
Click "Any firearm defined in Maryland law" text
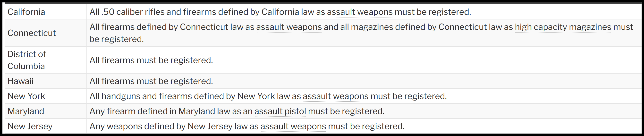pos(158,111)
